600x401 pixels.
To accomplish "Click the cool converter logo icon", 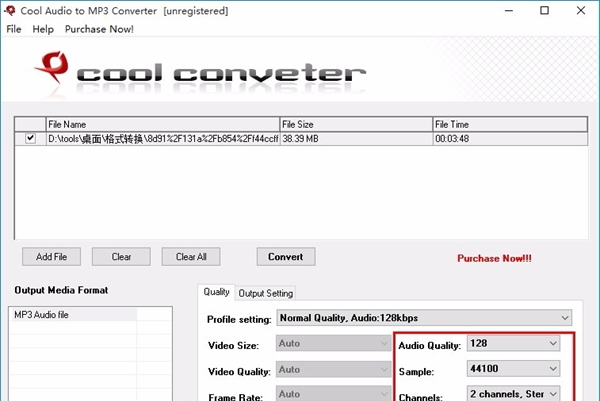I will [52, 67].
